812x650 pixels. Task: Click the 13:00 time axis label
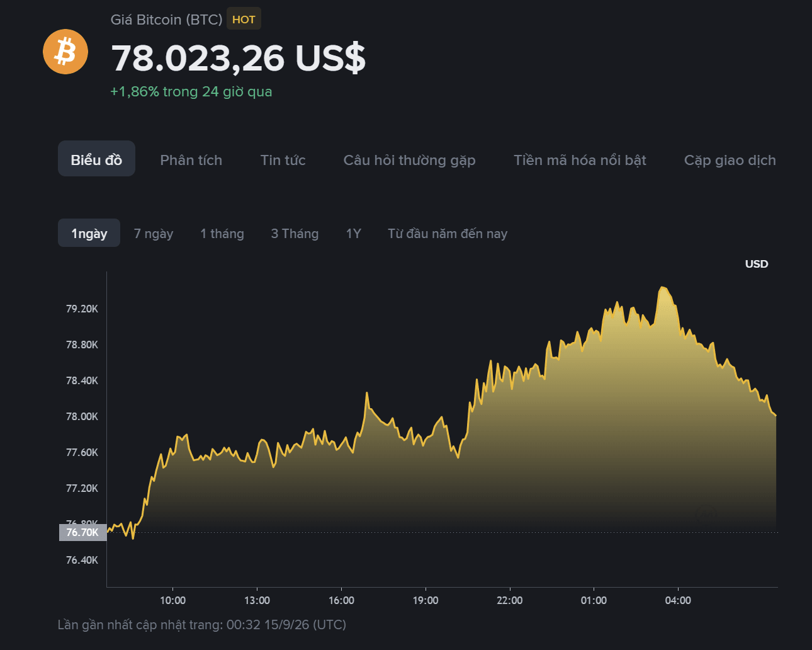[257, 600]
